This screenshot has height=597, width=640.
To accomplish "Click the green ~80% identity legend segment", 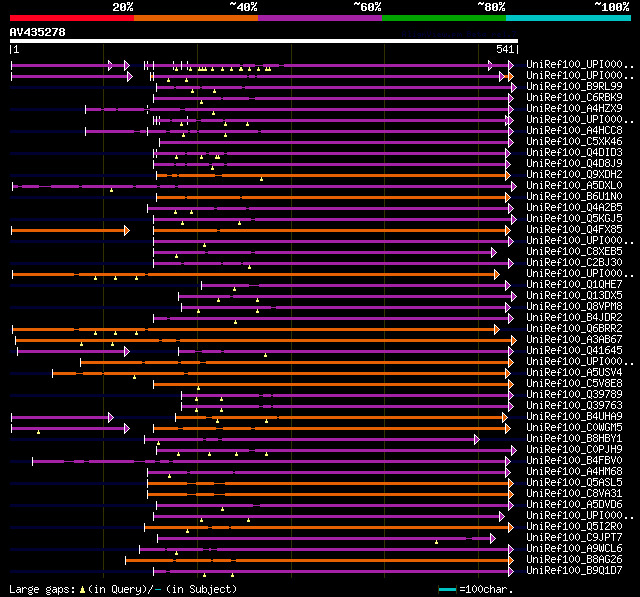I will pyautogui.click(x=444, y=18).
